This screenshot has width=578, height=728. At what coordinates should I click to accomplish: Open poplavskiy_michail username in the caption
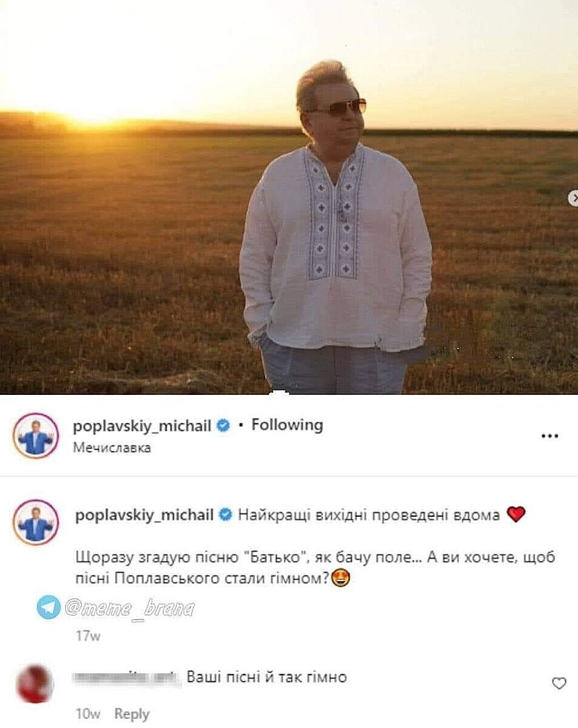[144, 516]
